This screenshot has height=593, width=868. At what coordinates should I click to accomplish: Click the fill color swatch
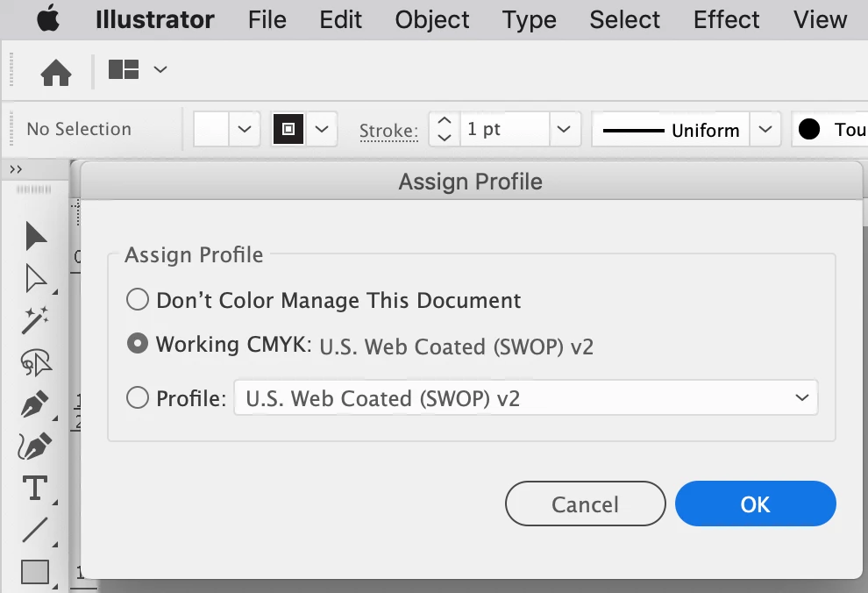coord(211,129)
